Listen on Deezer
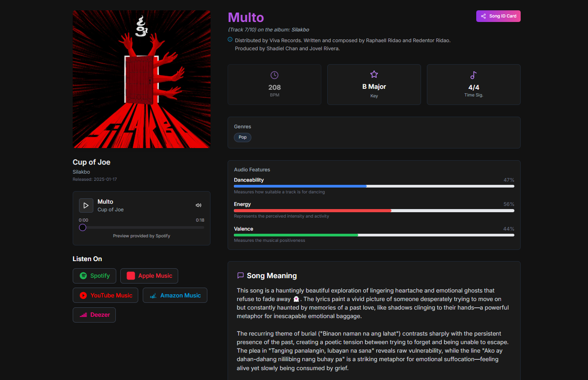The image size is (588, 380). click(x=94, y=315)
